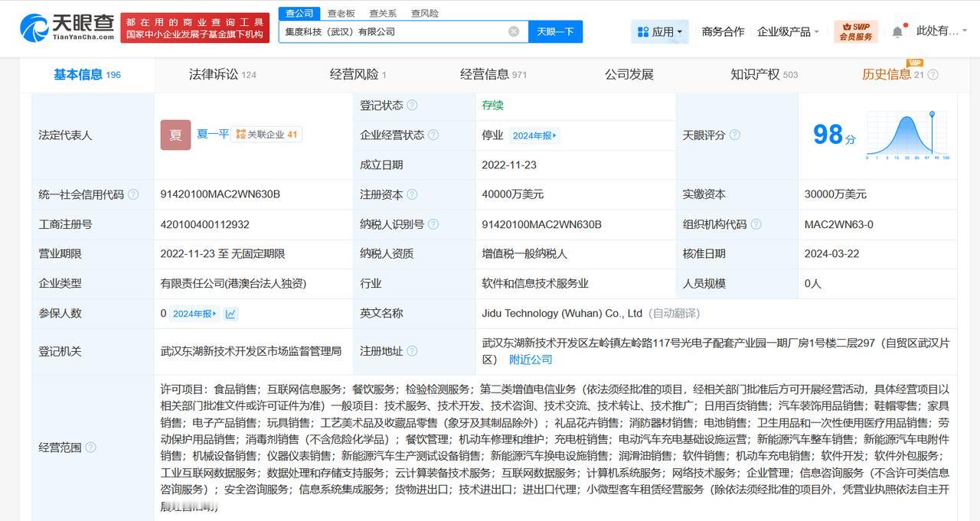Click the 商务合作 link
This screenshot has width=980, height=521.
723,31
